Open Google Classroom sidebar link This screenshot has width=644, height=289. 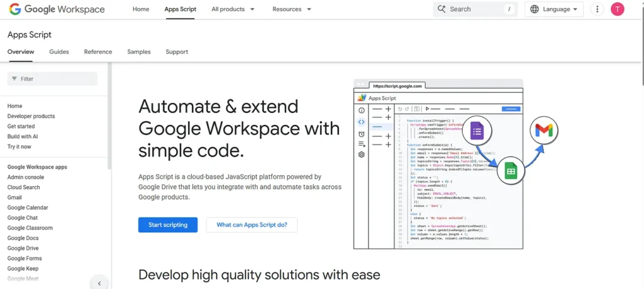[30, 228]
